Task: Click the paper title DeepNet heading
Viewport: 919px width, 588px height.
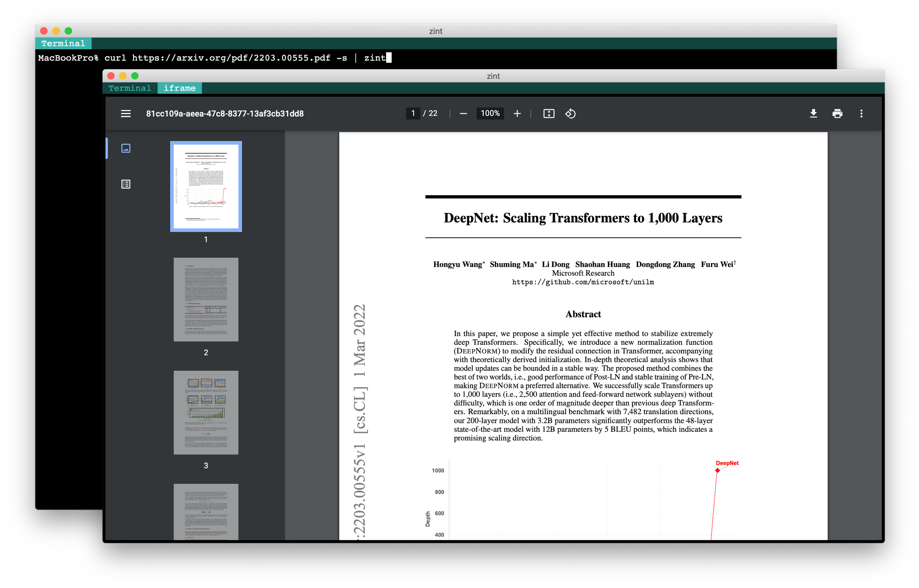Action: pyautogui.click(x=583, y=218)
